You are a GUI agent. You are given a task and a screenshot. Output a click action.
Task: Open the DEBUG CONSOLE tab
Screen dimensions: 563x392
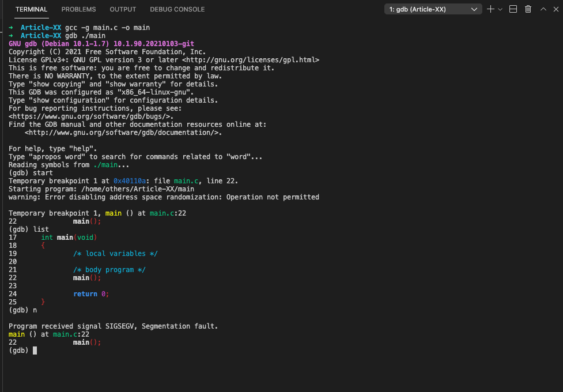tap(177, 9)
